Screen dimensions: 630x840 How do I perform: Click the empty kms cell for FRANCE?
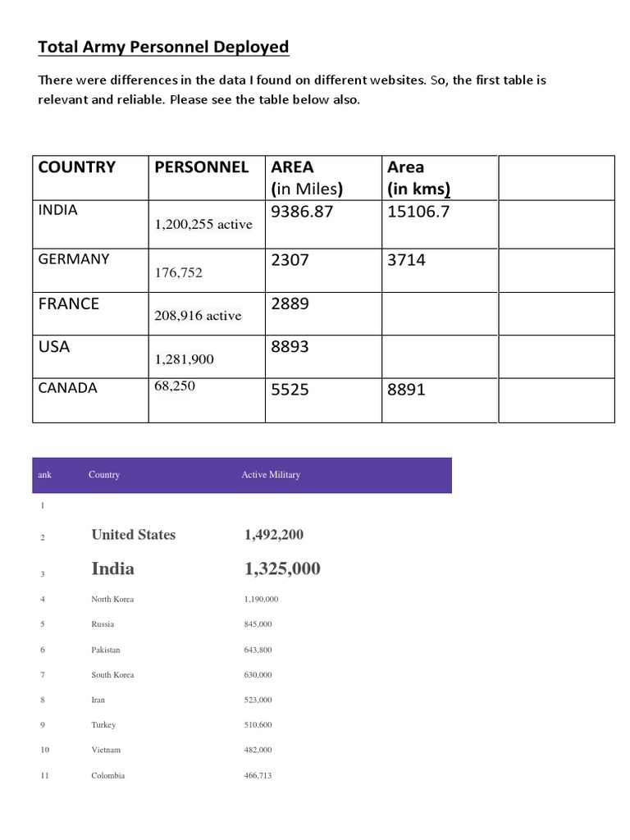click(440, 314)
